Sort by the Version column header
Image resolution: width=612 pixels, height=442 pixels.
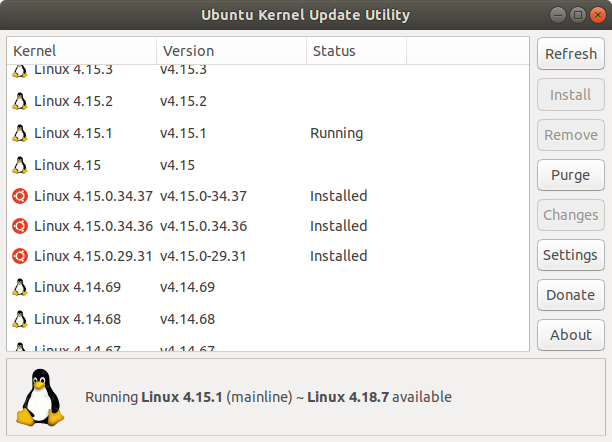click(x=231, y=51)
